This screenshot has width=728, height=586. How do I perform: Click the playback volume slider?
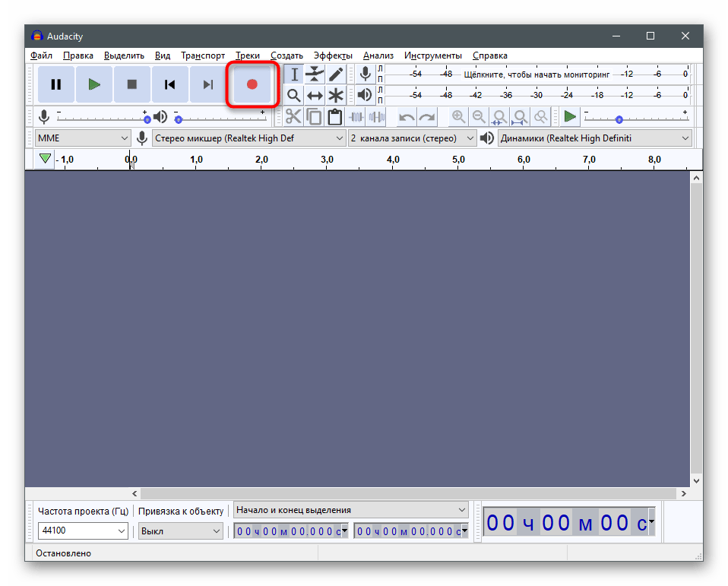[220, 117]
